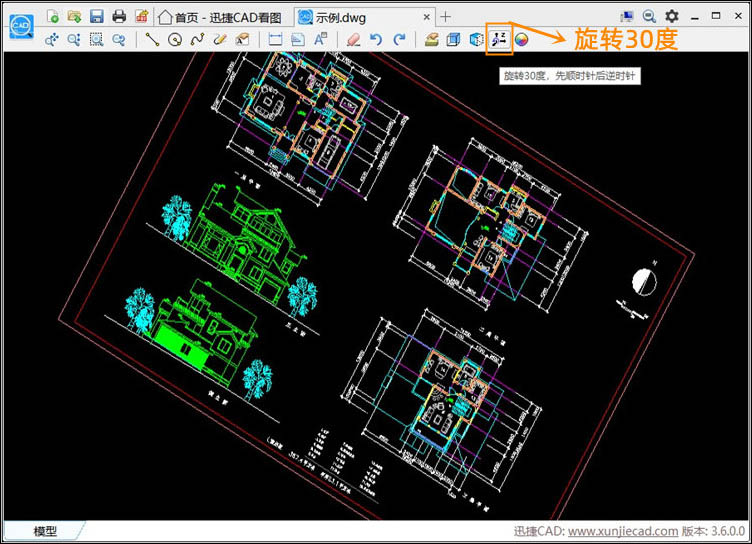Switch to the 模型 layout tab
752x544 pixels.
[x=45, y=531]
